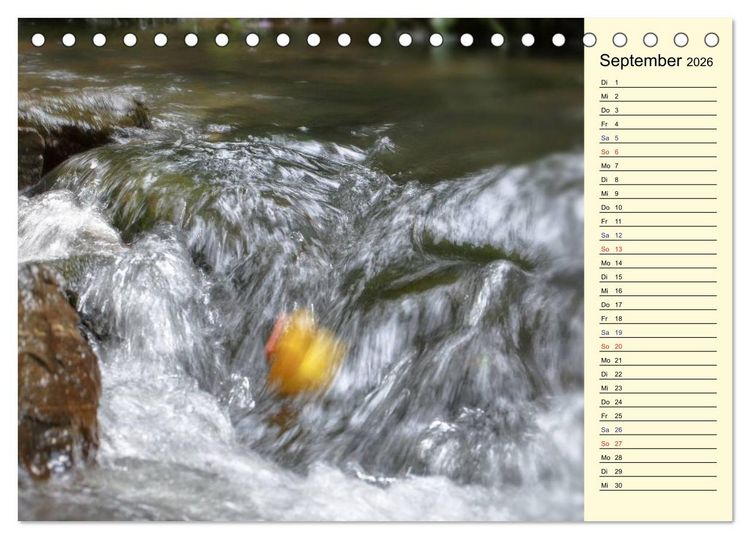Screen dimensions: 750x539
Task: Select the Mo 7 date line
Action: pyautogui.click(x=658, y=165)
